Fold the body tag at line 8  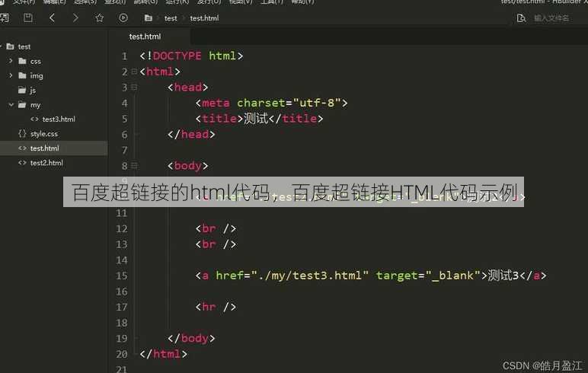point(134,165)
